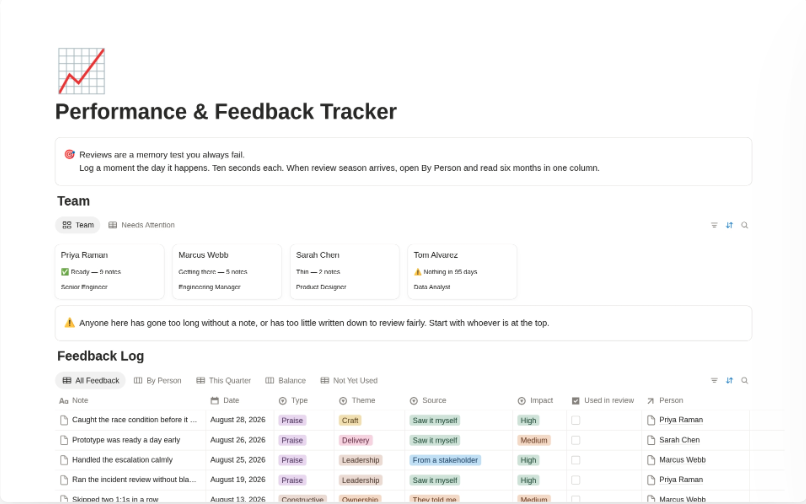Click the Team section heading

[74, 201]
